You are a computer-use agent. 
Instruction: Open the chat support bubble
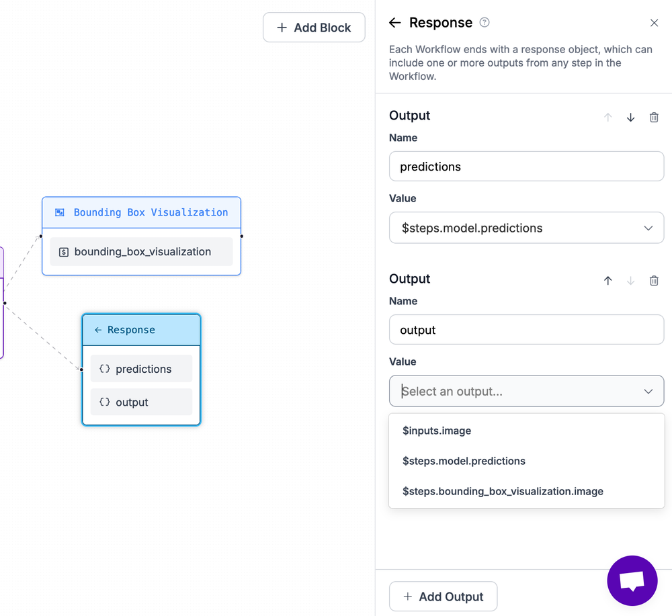point(632,580)
